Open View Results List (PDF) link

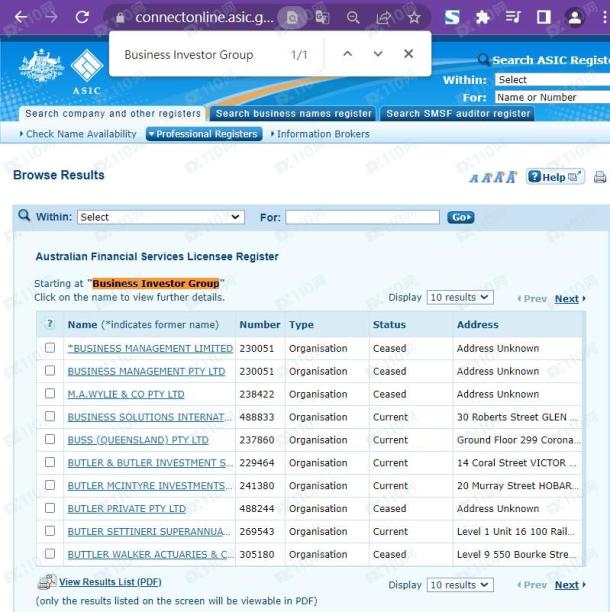tap(110, 582)
